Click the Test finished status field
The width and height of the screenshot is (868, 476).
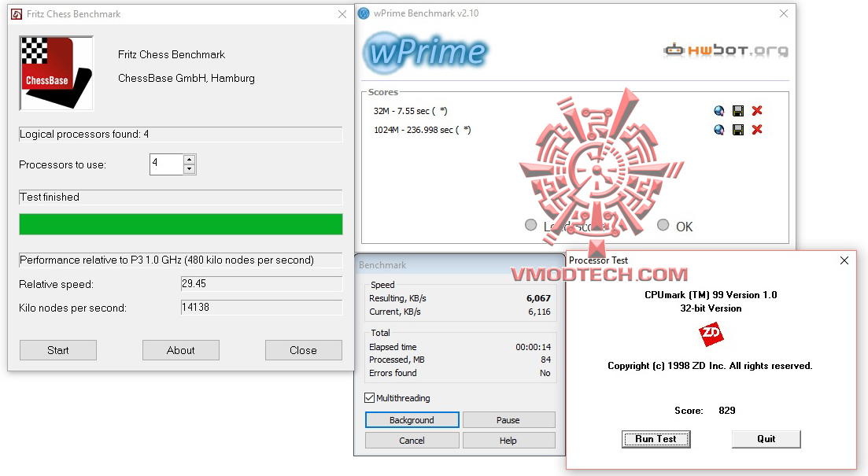tap(181, 197)
